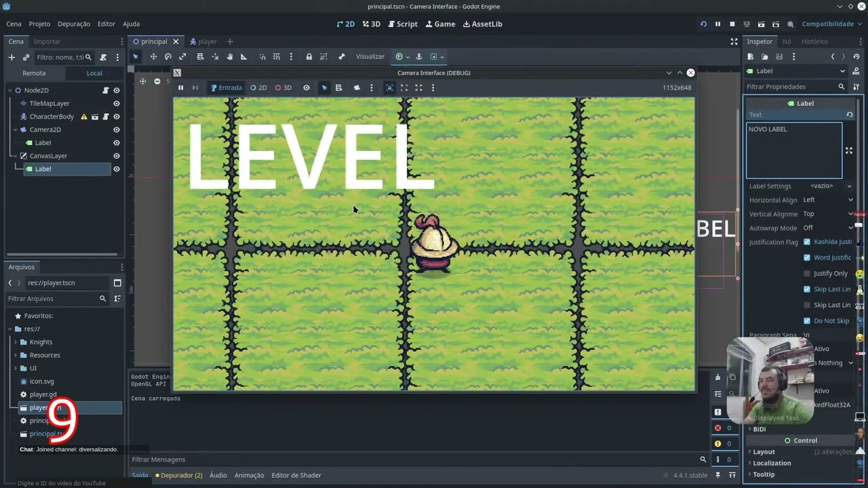Open Horizontal Alignment dropdown showing Left
The height and width of the screenshot is (488, 868).
tap(827, 200)
